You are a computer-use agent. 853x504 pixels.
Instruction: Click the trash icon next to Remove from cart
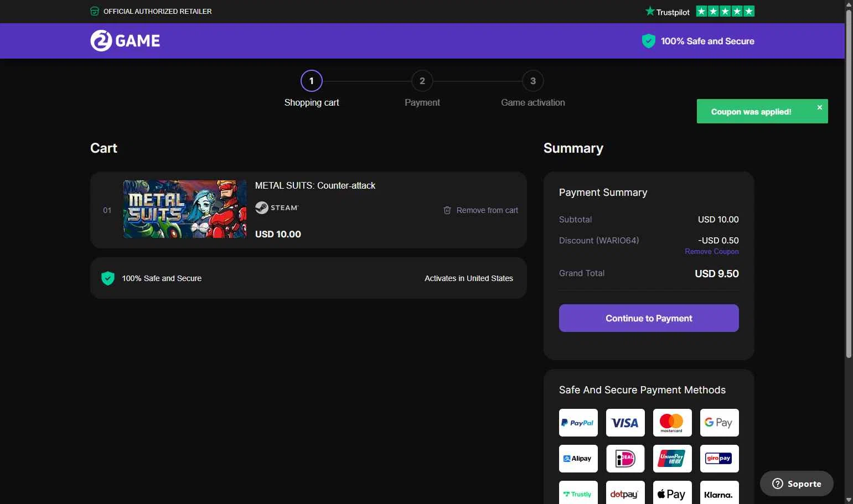pos(447,210)
